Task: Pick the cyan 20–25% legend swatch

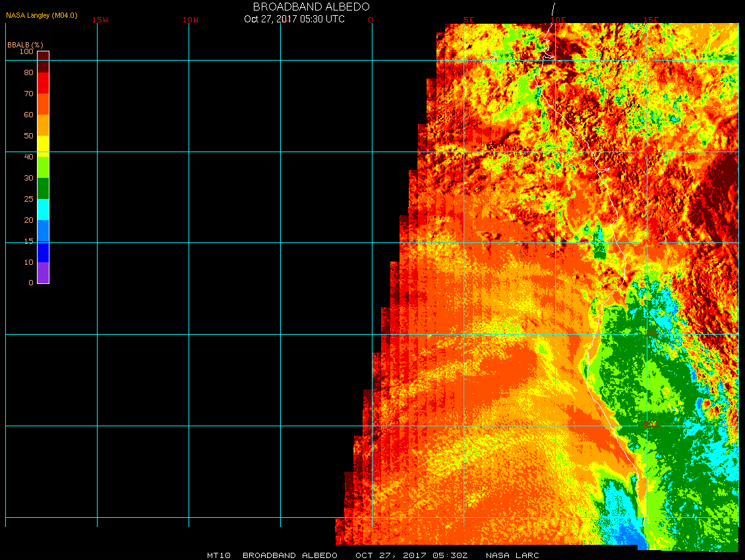Action: point(43,210)
